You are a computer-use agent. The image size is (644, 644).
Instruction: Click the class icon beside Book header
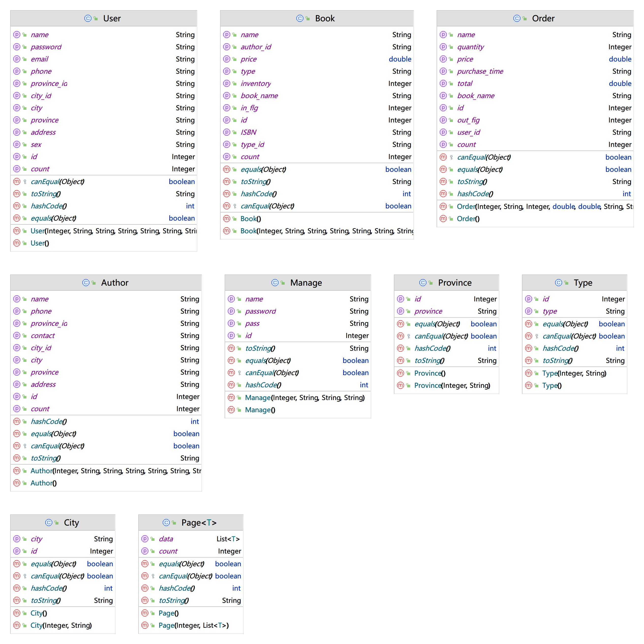tap(300, 18)
